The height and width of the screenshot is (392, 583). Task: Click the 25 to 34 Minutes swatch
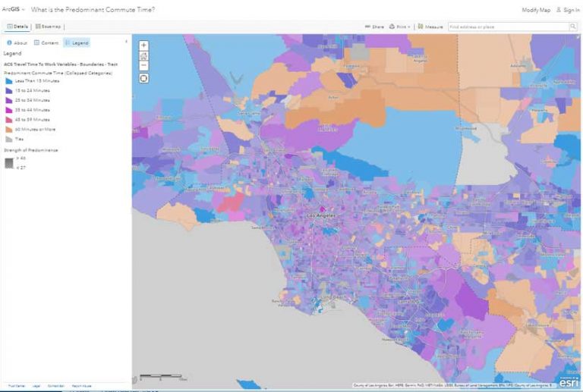coord(9,100)
